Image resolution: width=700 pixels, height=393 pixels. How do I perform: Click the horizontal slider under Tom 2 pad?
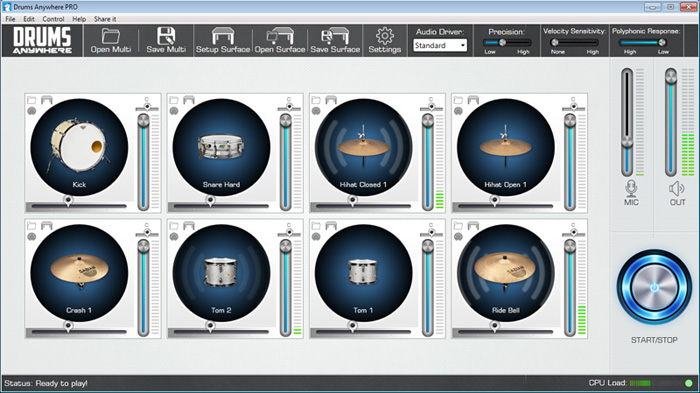(x=221, y=332)
